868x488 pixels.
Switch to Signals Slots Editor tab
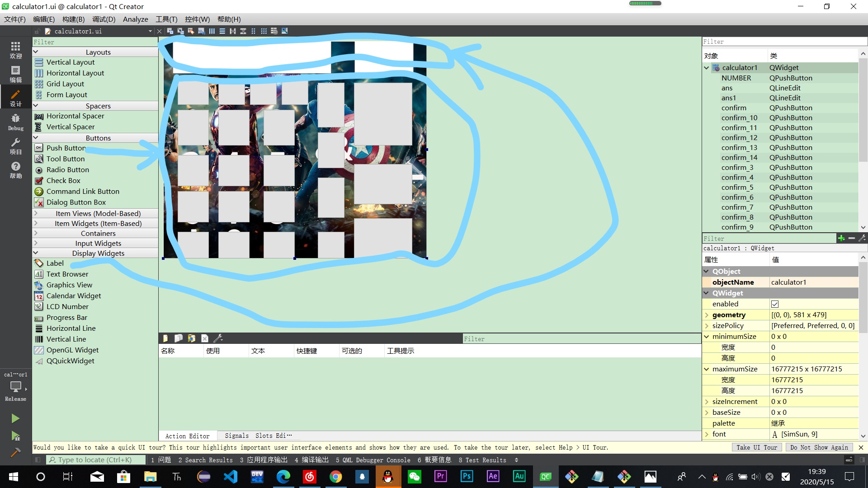[x=258, y=436]
